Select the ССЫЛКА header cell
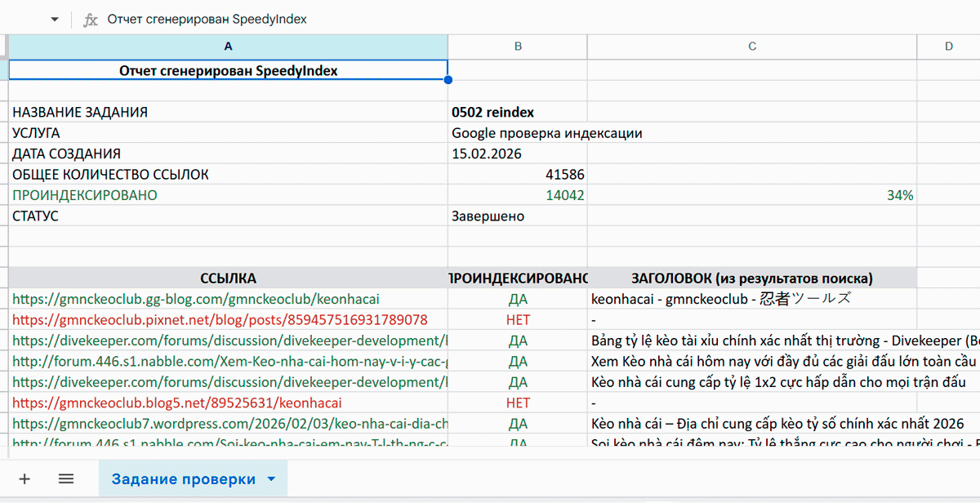 click(x=228, y=278)
